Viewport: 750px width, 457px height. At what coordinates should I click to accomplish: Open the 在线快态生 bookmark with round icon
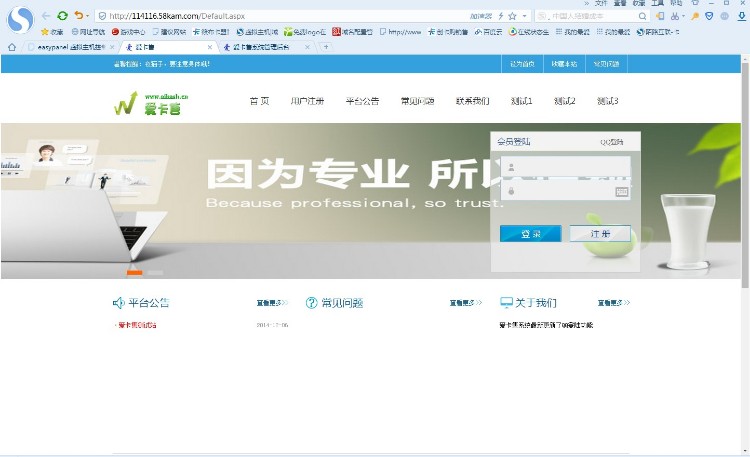[529, 32]
